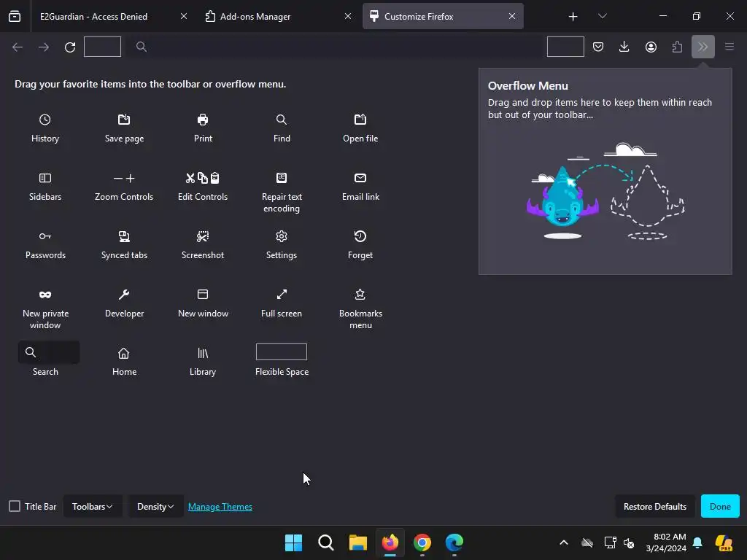This screenshot has width=747, height=560.
Task: Pick the Passwords key icon
Action: [45, 236]
